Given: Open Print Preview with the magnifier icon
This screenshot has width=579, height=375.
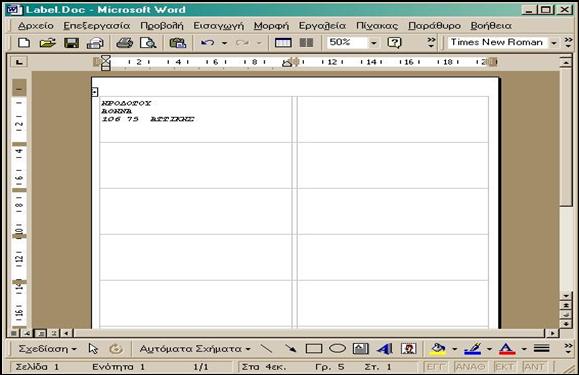Looking at the screenshot, I should [148, 43].
